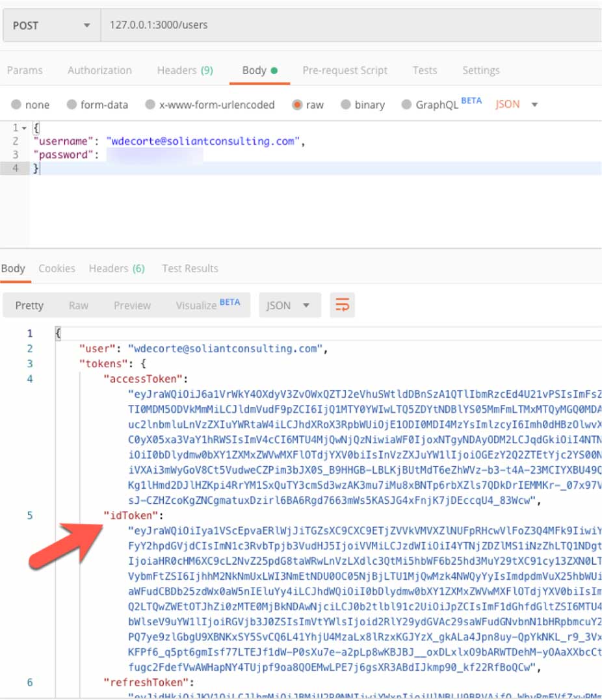Collapse the request JSON at line 1
The width and height of the screenshot is (602, 700).
25,128
